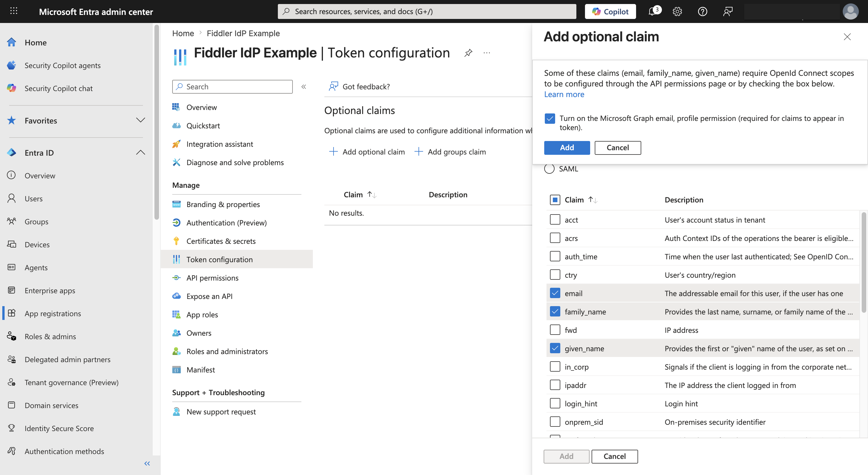Open the more options ellipsis by title

[x=487, y=53]
